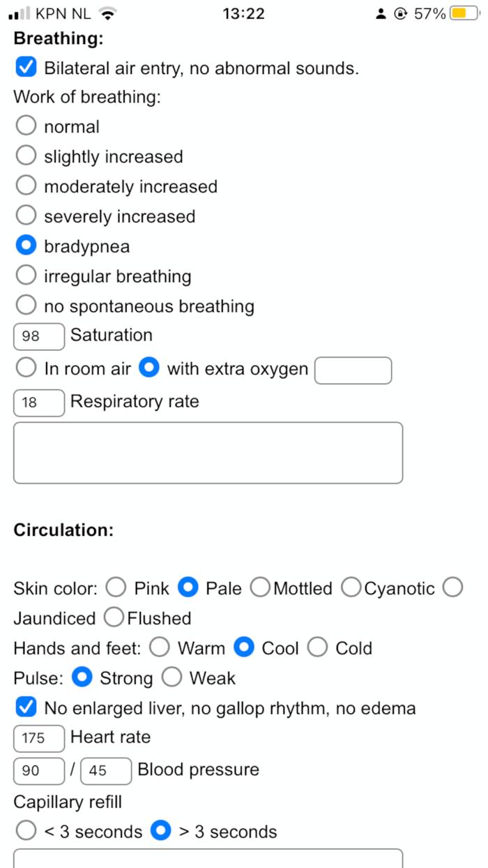
Task: Click the extra oxygen amount field
Action: tap(353, 371)
